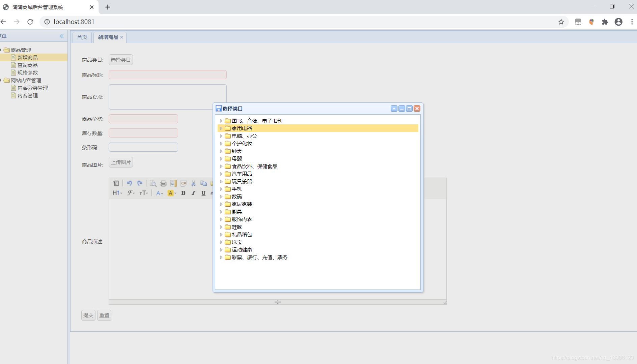Viewport: 637px width, 364px height.
Task: Click the redo arrow in the editor toolbar
Action: 140,183
